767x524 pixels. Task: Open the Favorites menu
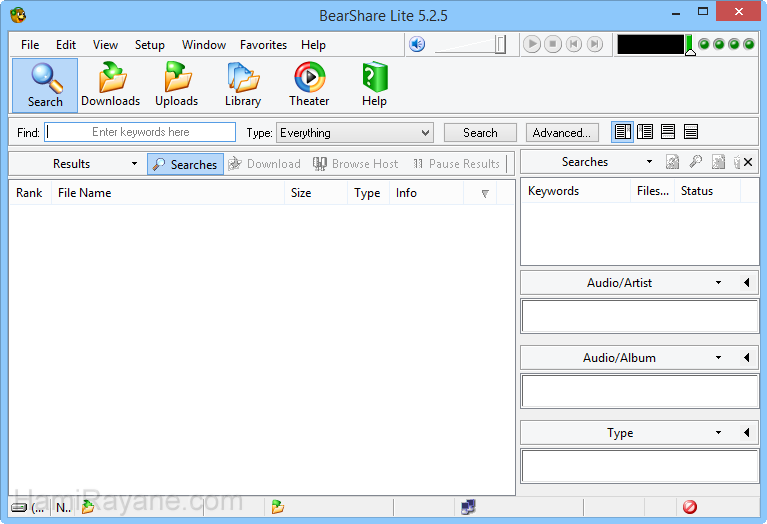tap(263, 45)
